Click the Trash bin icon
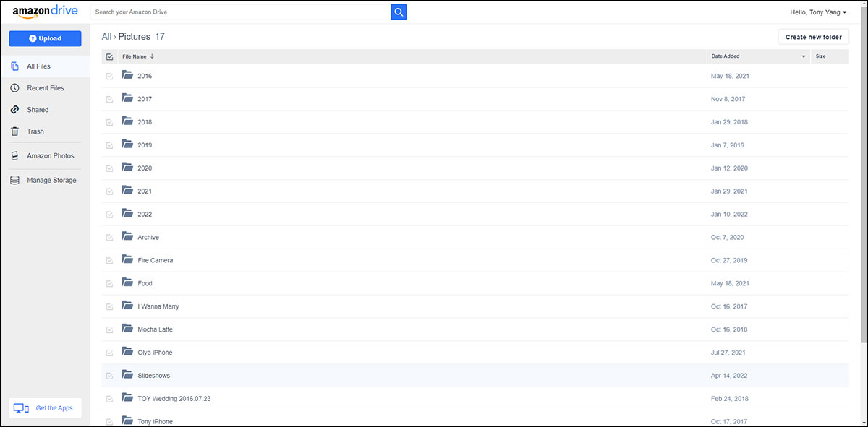Viewport: 868px width, 427px height. [14, 131]
